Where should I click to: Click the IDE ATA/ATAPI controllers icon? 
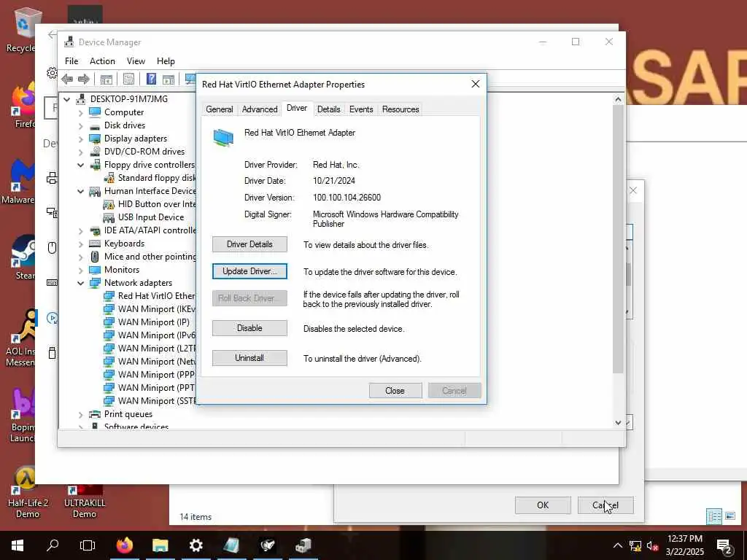point(95,230)
